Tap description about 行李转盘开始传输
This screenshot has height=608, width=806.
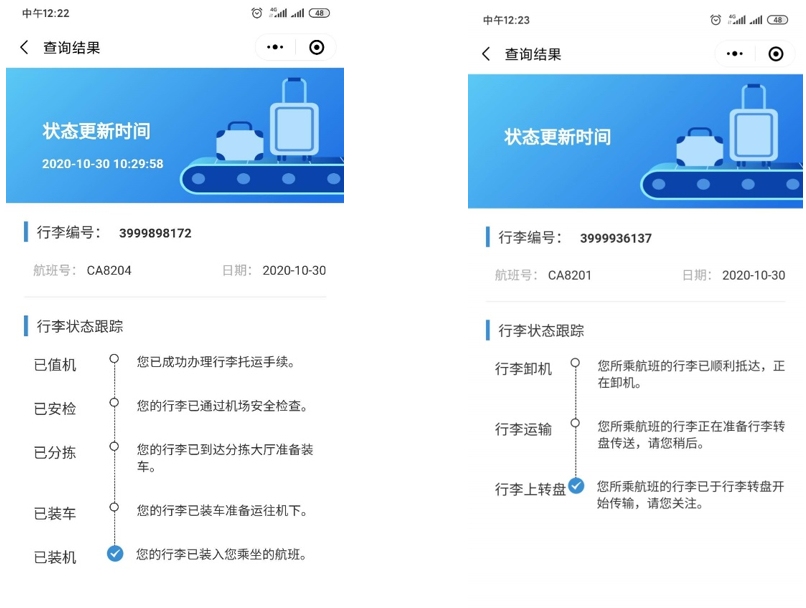click(690, 494)
